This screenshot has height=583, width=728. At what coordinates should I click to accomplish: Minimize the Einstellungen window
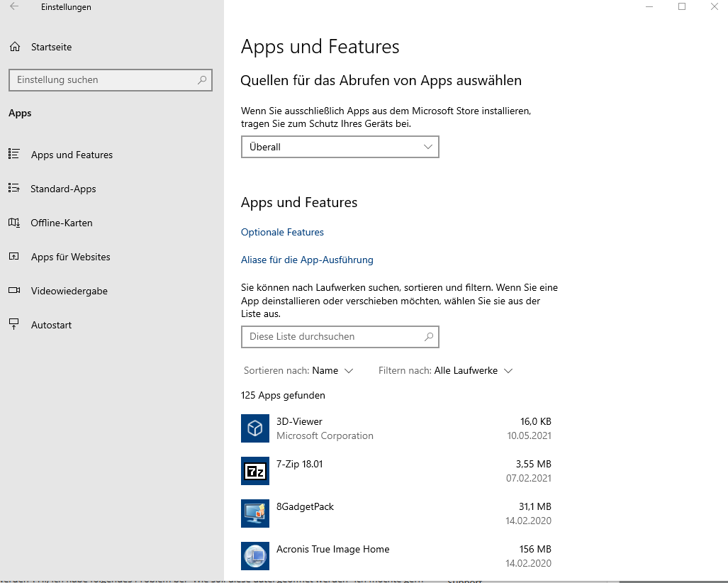(649, 6)
